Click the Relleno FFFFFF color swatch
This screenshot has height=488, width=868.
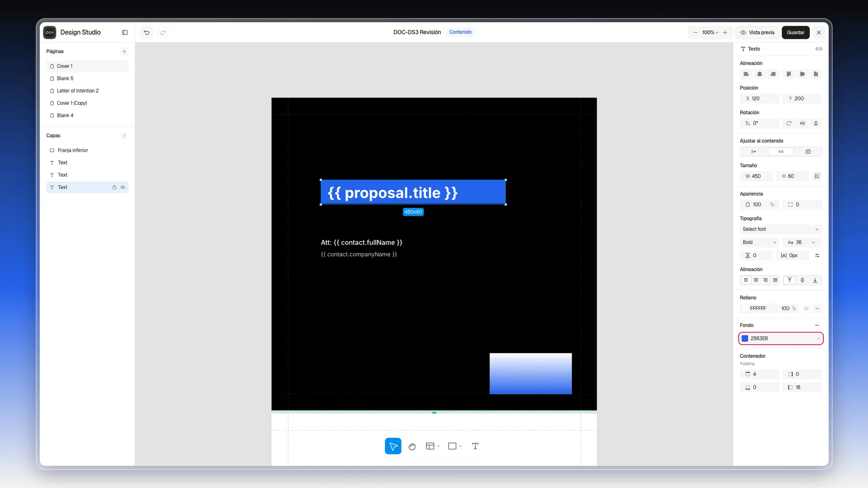tap(745, 309)
